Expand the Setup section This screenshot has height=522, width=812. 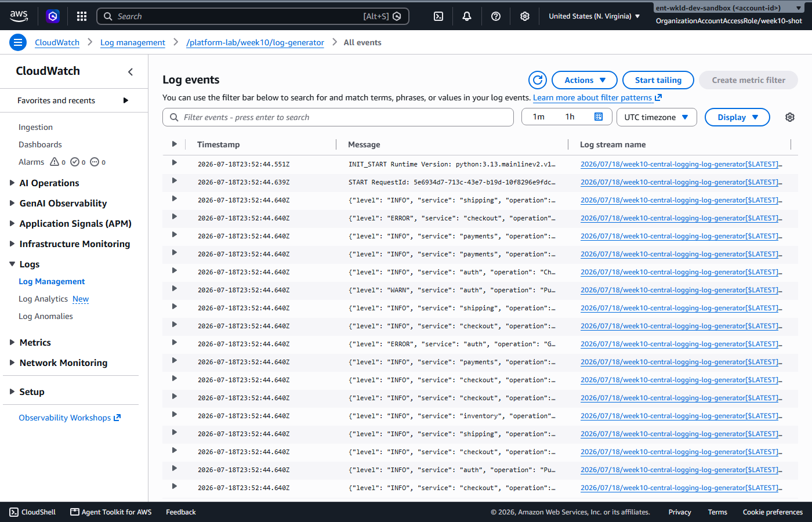12,391
